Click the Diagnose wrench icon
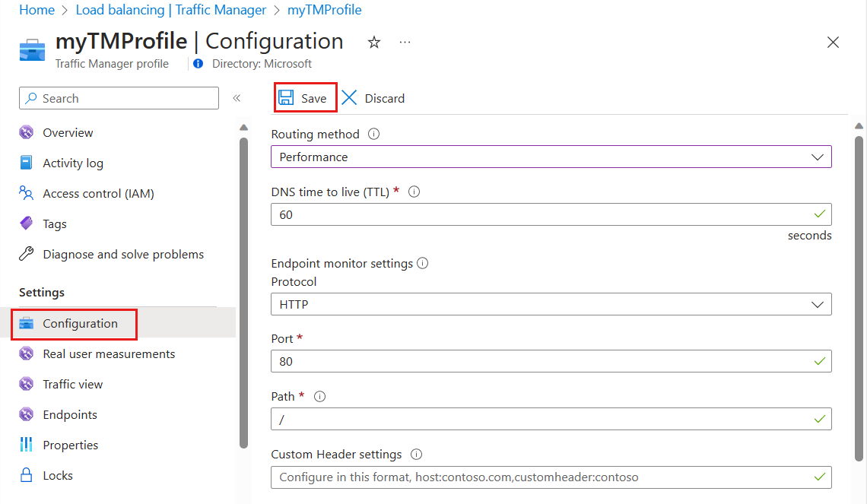Screen dimensions: 867x504 pyautogui.click(x=26, y=254)
